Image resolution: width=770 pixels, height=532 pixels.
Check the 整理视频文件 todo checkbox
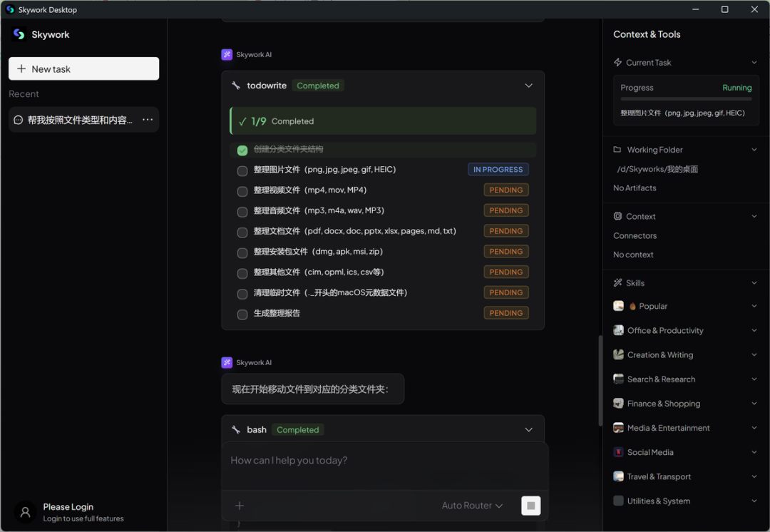pyautogui.click(x=242, y=192)
